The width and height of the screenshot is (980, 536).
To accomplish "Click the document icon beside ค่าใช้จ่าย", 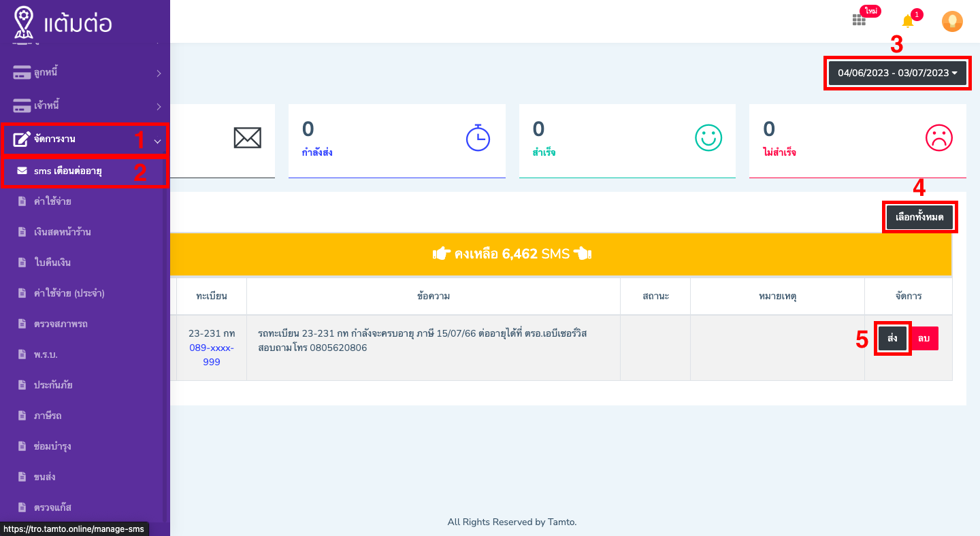I will pyautogui.click(x=22, y=201).
